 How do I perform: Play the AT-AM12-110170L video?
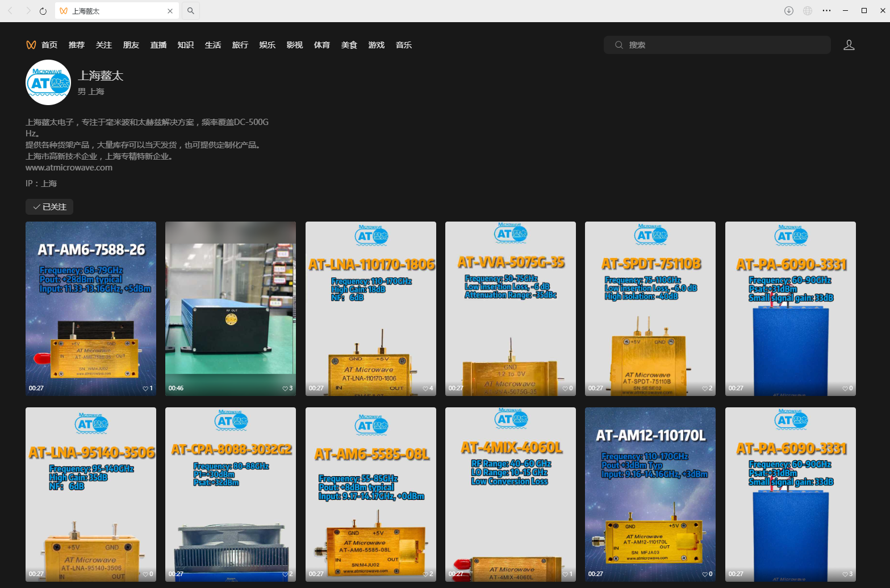(650, 494)
